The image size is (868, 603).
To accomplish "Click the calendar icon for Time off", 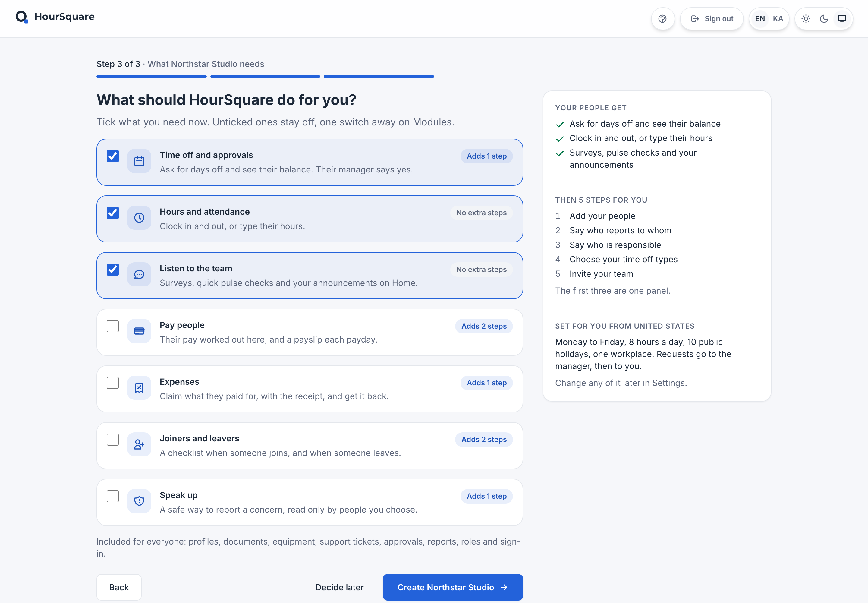I will click(139, 161).
